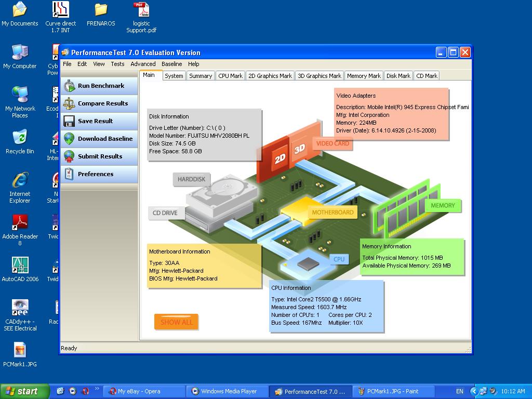Click the blue CPU label in the diagram

click(x=339, y=259)
